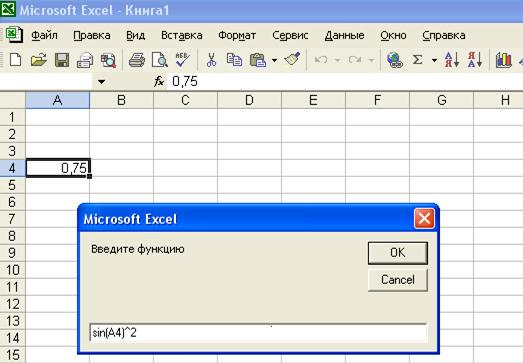Open the Данные menu

[344, 35]
